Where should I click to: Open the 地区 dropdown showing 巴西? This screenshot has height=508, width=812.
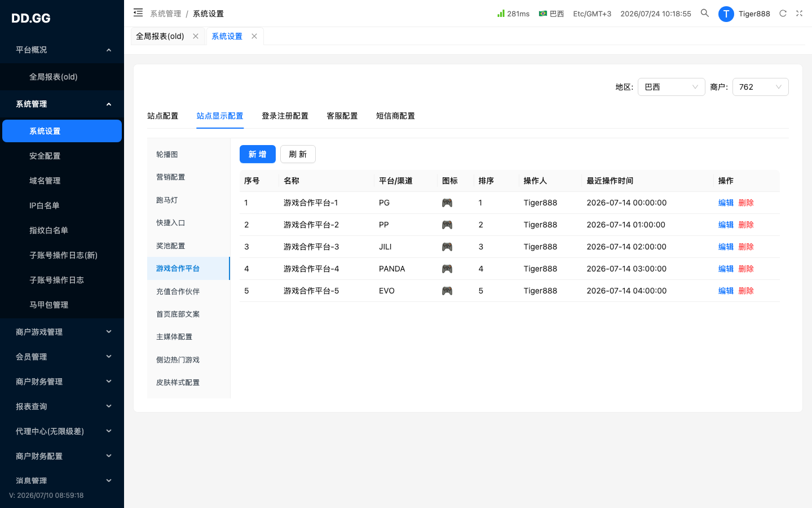point(672,87)
